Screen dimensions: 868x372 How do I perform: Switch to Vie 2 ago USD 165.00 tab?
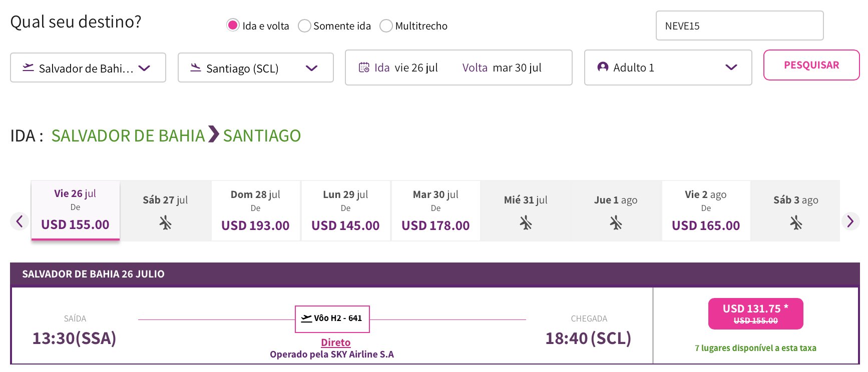pyautogui.click(x=706, y=210)
